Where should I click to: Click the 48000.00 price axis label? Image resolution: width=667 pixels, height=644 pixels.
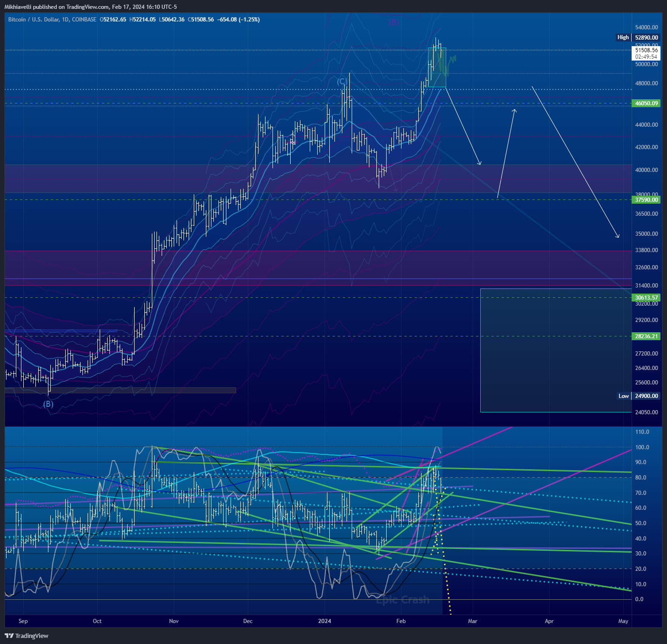647,83
